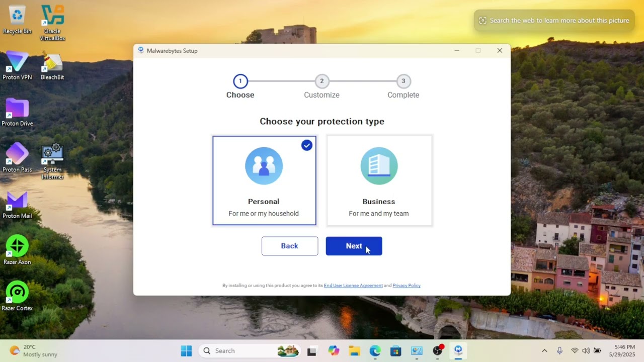This screenshot has height=362, width=644.
Task: Open Task View from the taskbar
Action: pyautogui.click(x=311, y=351)
